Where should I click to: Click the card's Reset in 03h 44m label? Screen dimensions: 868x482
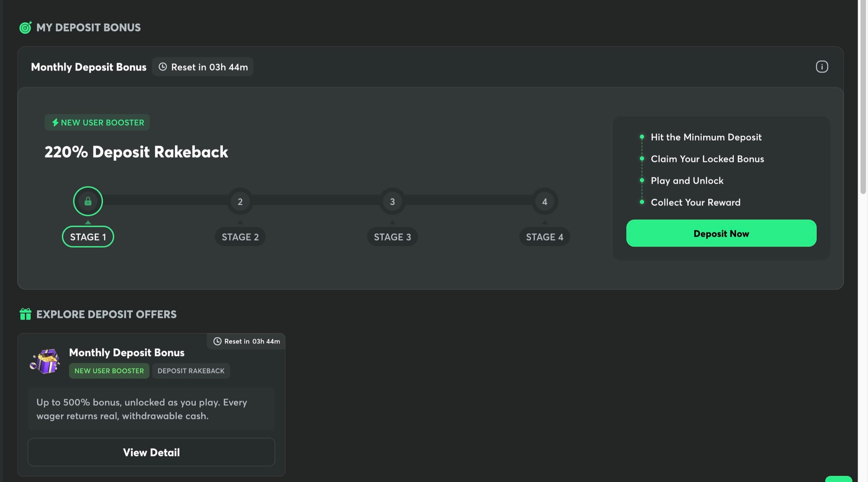[246, 341]
